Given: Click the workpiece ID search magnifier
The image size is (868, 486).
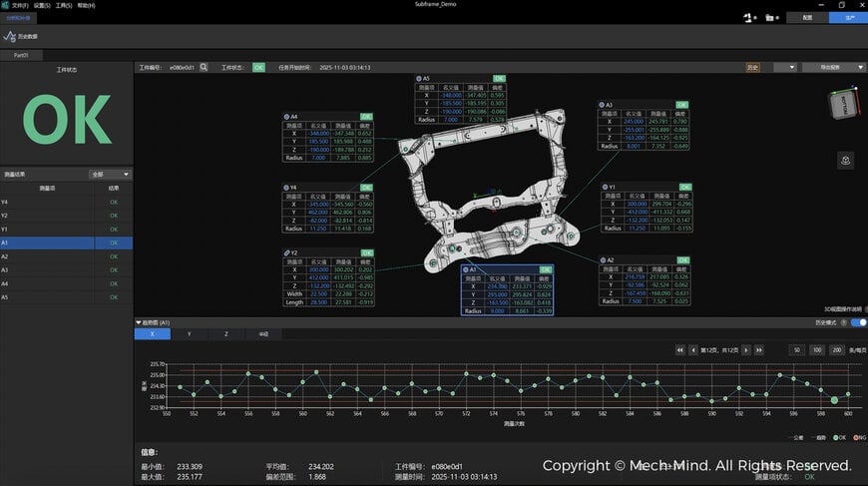Looking at the screenshot, I should coord(204,67).
